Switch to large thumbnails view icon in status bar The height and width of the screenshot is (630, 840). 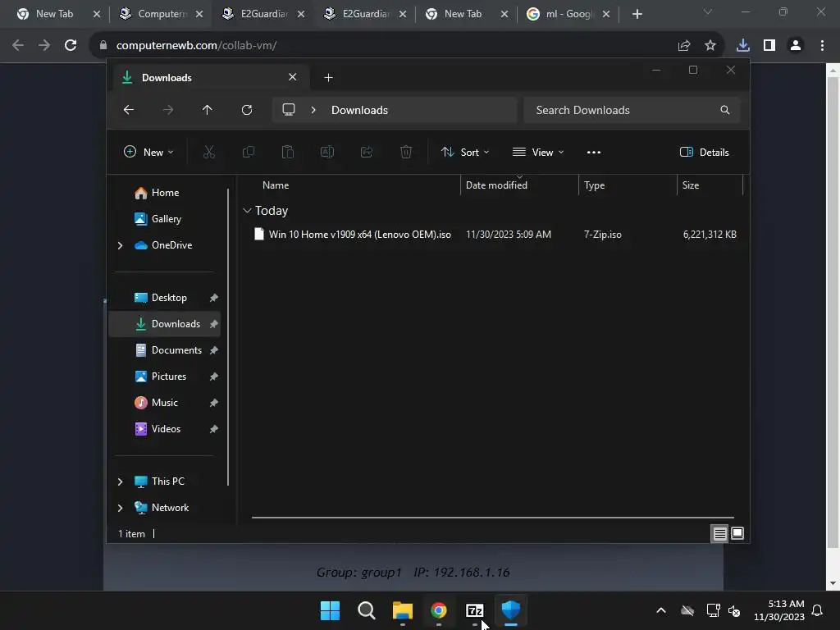[x=737, y=533]
